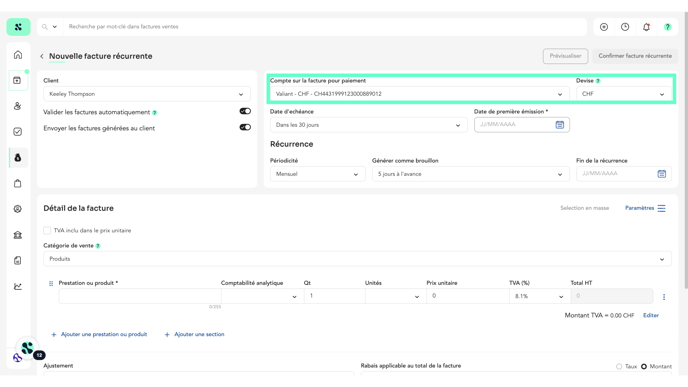Image resolution: width=688 pixels, height=387 pixels.
Task: Click Ajouter une section link
Action: pos(194,334)
